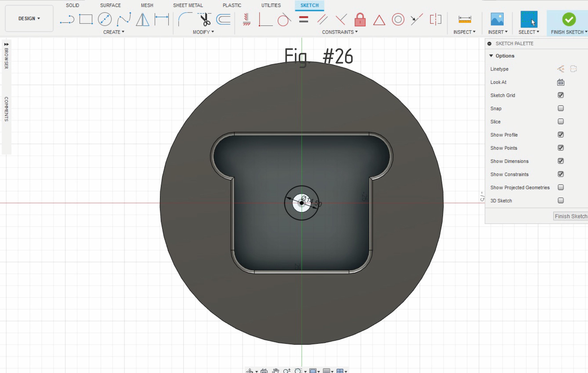Screen dimensions: 588x373
Task: Open the SHEET METAL tab
Action: pos(188,5)
